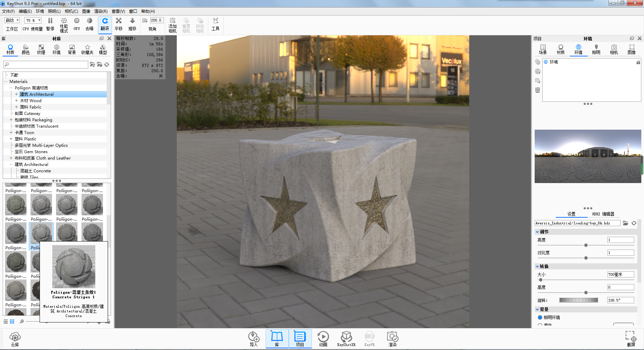The height and width of the screenshot is (350, 644).
Task: Click the 对比度 contrast slider handle
Action: pyautogui.click(x=586, y=258)
